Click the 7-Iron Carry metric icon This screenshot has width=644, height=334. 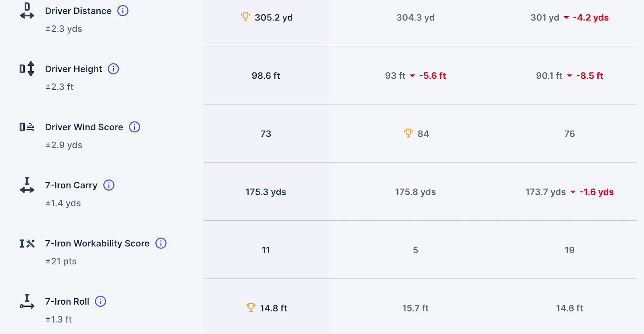click(x=27, y=185)
